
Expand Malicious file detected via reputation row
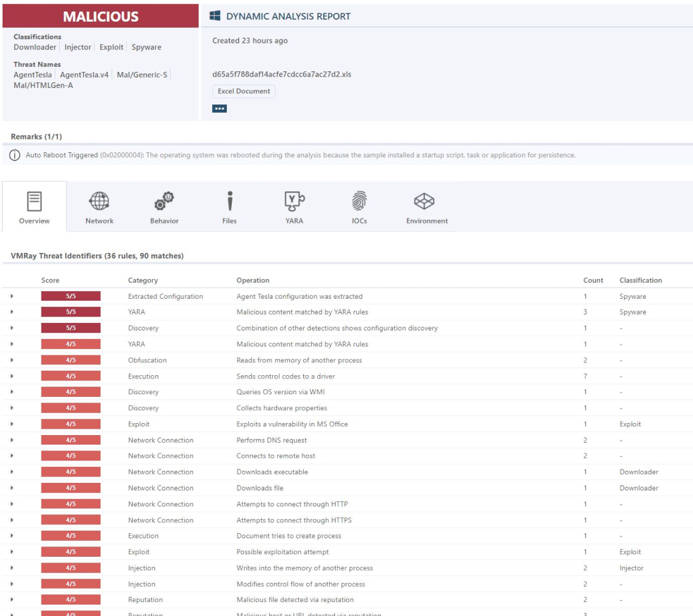pyautogui.click(x=12, y=599)
